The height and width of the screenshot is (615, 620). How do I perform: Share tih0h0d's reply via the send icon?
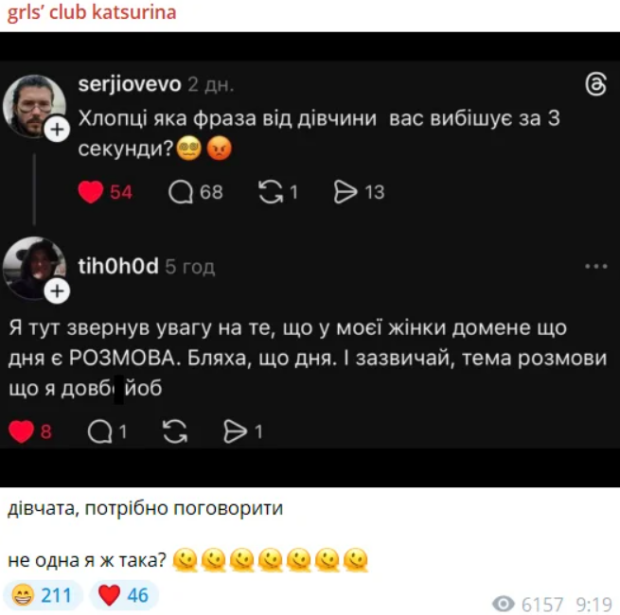pyautogui.click(x=235, y=431)
